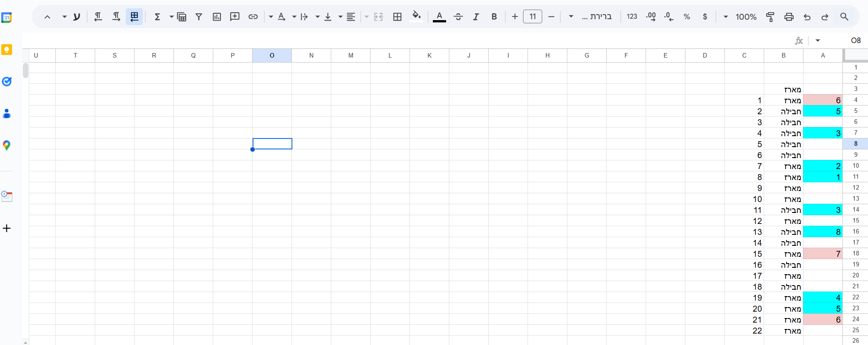
Task: Create a filter with the funnel icon
Action: 199,17
